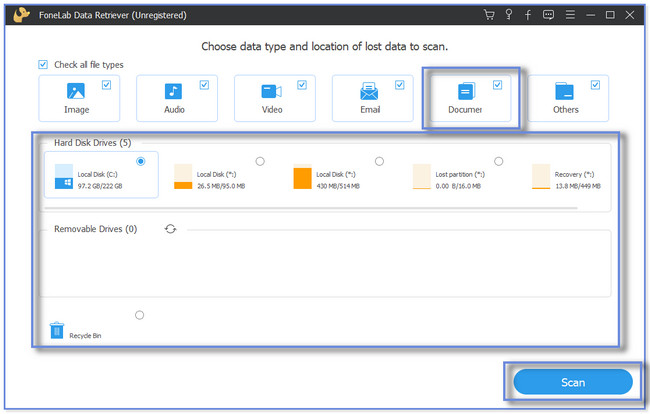Click the horizontal drives scrollbar
Screen dimensions: 650x414
311,208
